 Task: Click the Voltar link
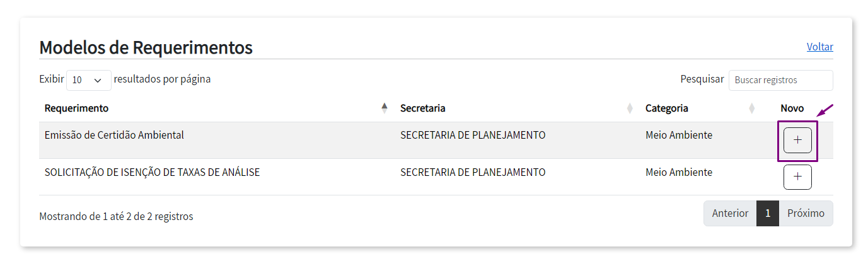[819, 47]
